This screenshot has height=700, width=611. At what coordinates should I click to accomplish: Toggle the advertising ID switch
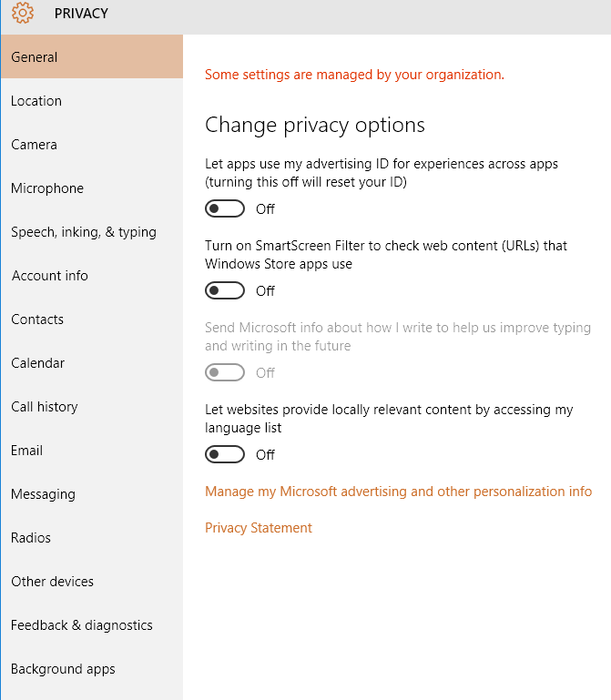[225, 209]
